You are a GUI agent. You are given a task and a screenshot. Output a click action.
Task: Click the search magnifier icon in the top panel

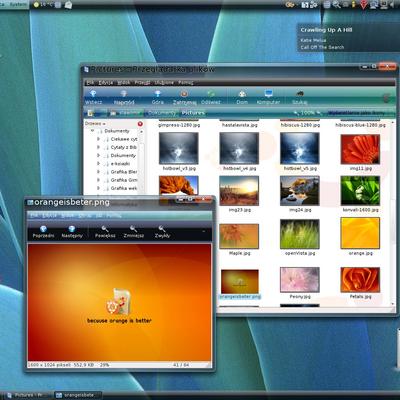pyautogui.click(x=337, y=4)
